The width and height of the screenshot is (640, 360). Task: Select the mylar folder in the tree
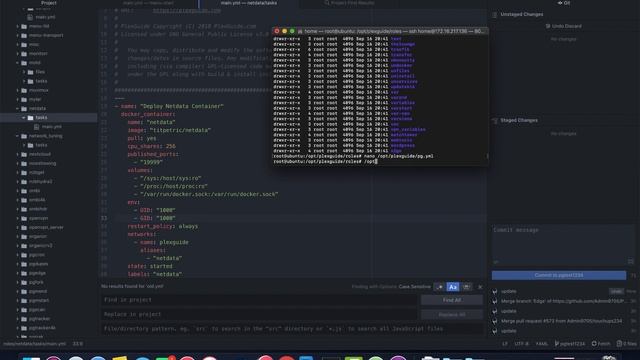pyautogui.click(x=35, y=99)
